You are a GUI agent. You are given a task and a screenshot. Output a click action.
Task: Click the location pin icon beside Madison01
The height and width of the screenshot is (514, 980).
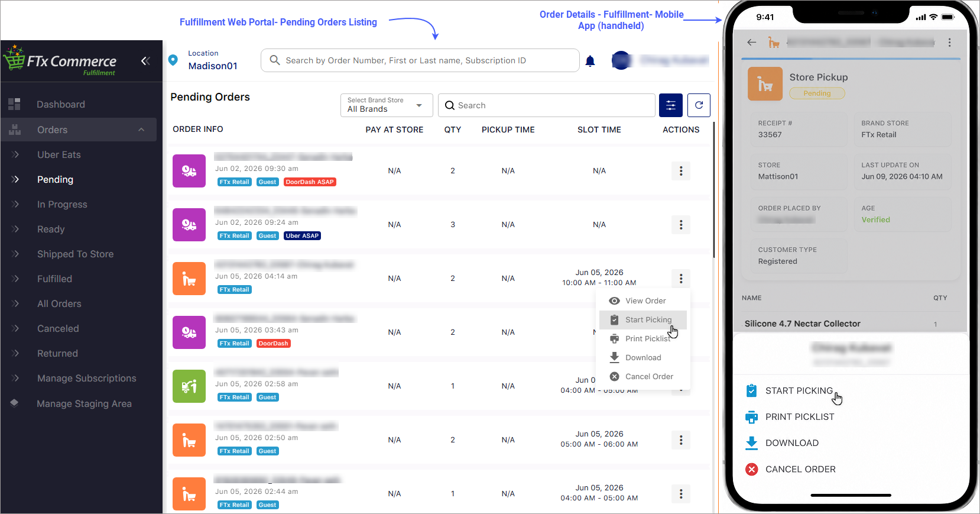click(x=173, y=60)
